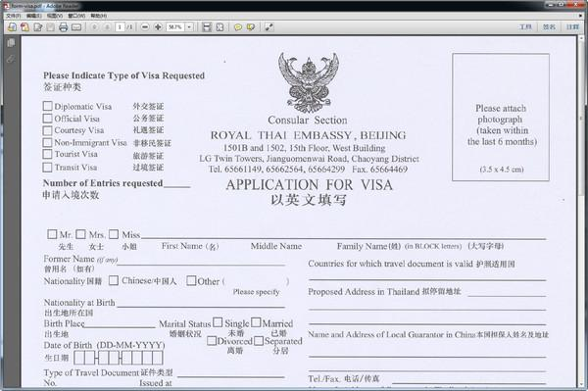Click the Email envelope toolbar icon
The height and width of the screenshot is (391, 588).
click(76, 27)
